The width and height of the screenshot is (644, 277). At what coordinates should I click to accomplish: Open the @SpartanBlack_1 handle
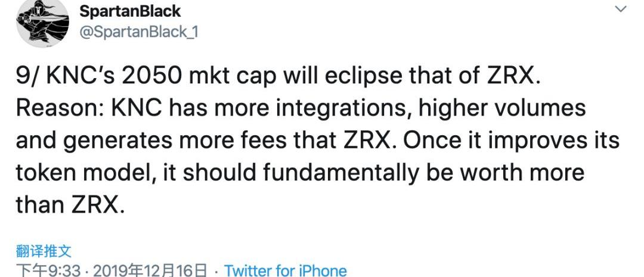(x=138, y=32)
